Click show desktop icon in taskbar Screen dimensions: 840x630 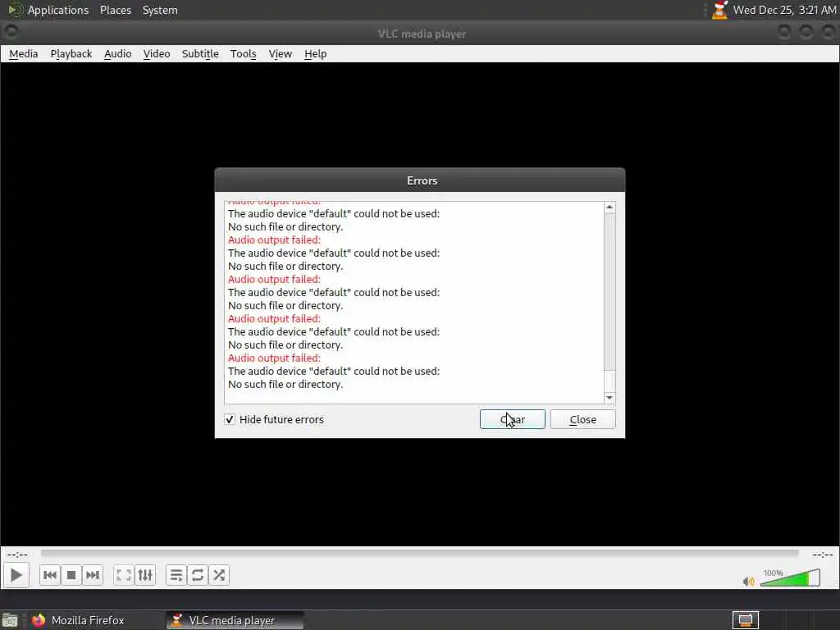coord(10,620)
